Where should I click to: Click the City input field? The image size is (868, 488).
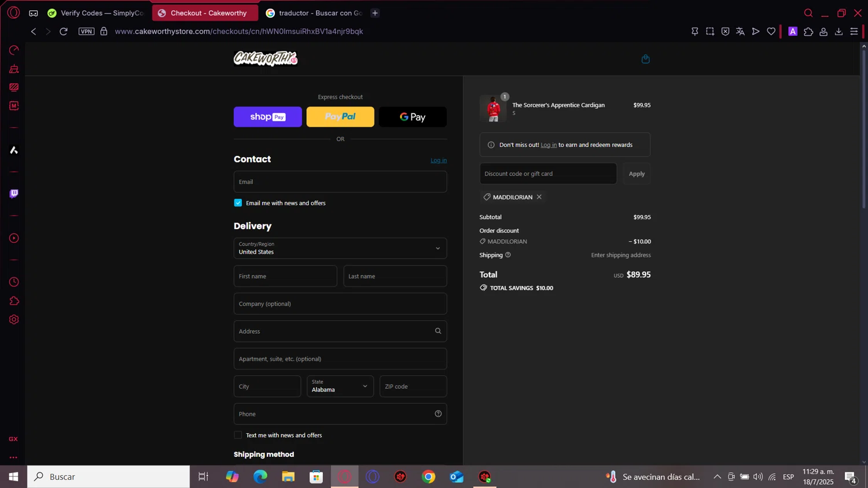[267, 386]
